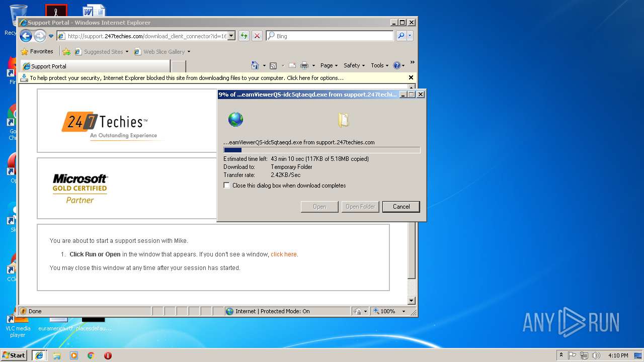
Task: Click the Cancel download button
Action: coord(401,207)
